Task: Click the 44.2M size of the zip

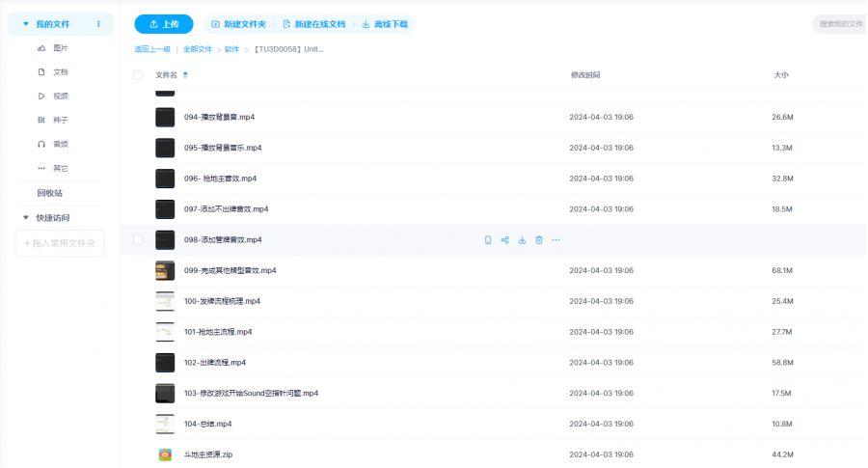Action: 782,454
